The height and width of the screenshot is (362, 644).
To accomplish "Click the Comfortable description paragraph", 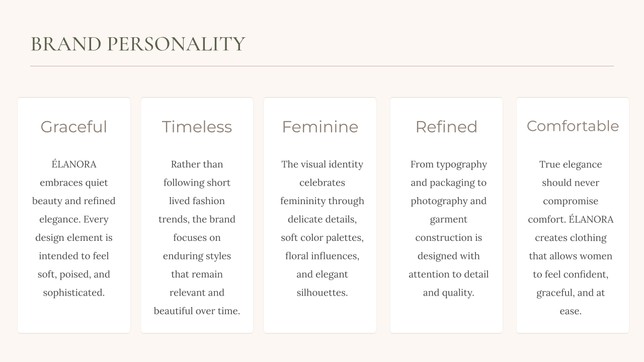I will pos(571,237).
